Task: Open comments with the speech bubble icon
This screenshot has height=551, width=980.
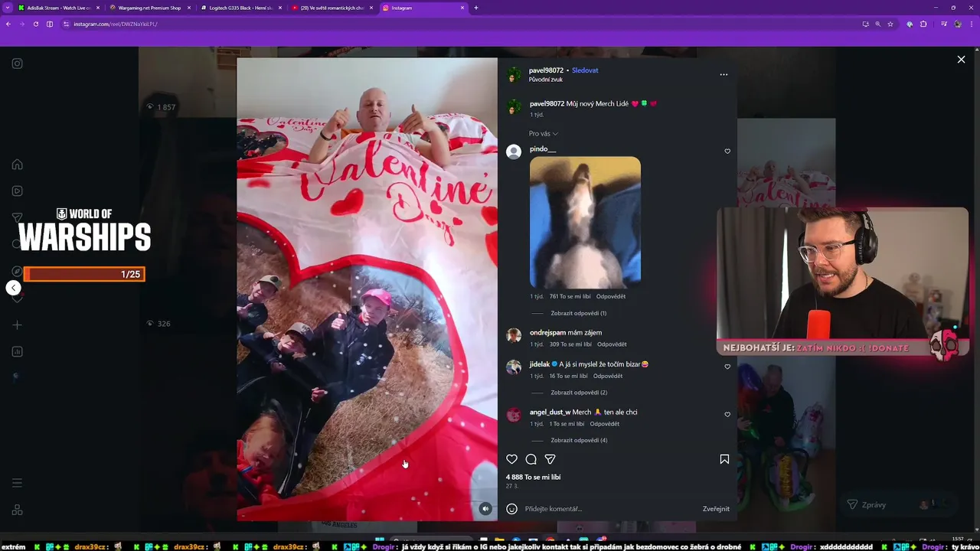Action: pos(531,459)
